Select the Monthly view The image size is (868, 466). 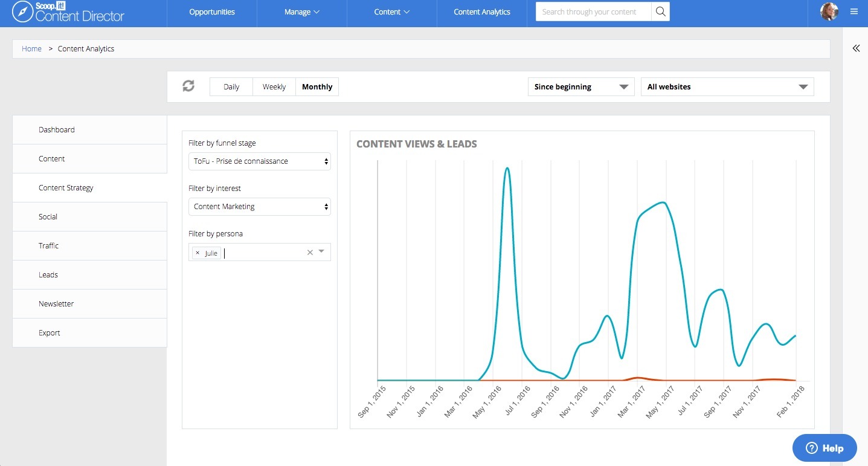click(x=317, y=87)
